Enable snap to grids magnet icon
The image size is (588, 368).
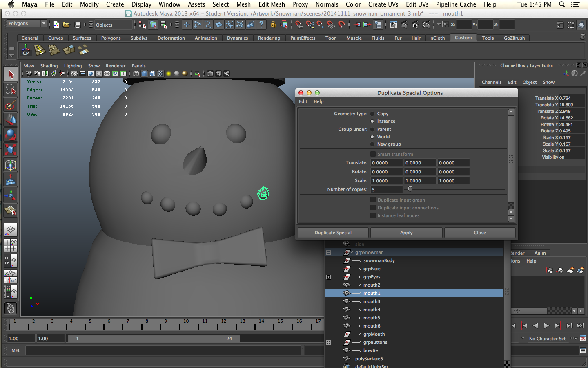point(299,25)
